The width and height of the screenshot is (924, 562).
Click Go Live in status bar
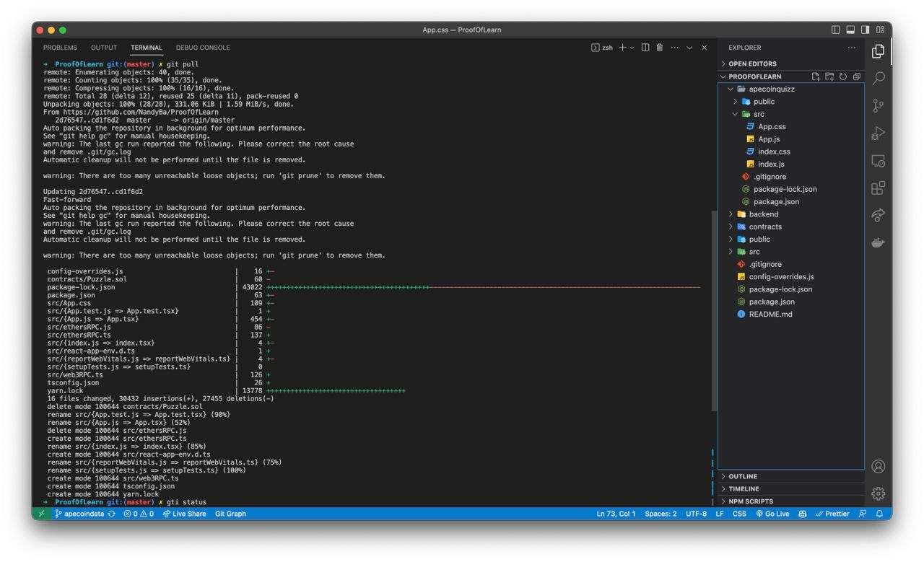772,514
